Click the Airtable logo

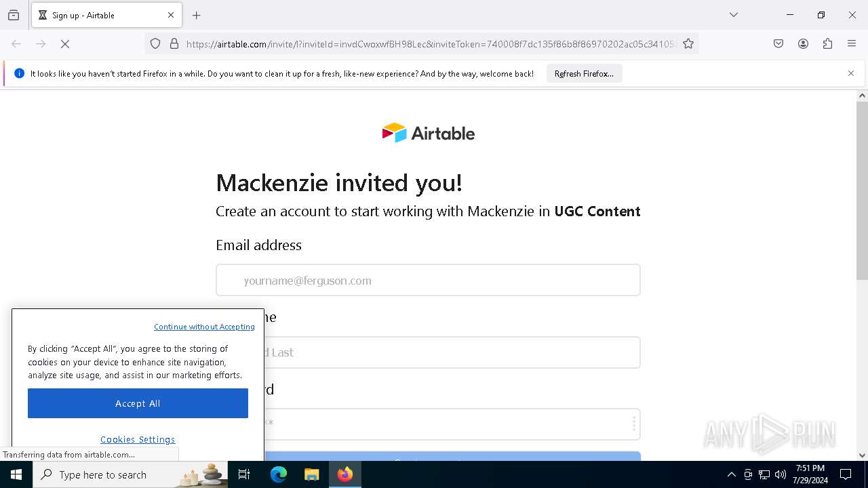click(x=429, y=133)
